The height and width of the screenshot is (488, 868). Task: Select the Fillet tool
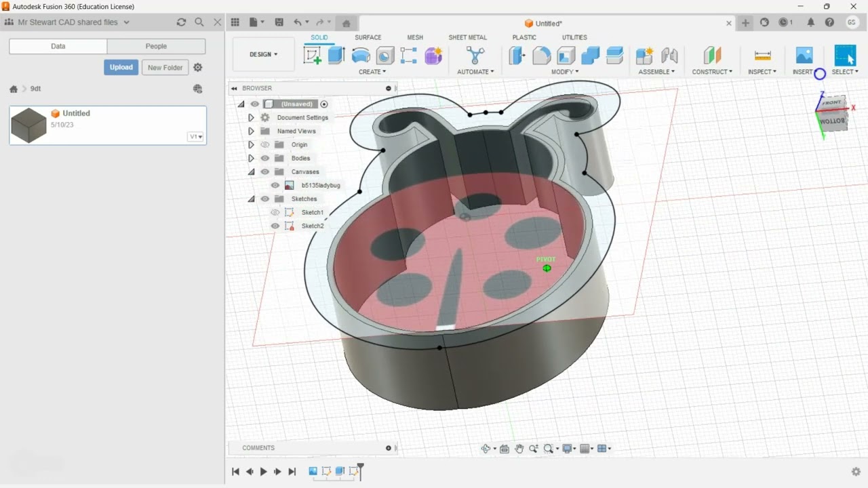coord(542,56)
